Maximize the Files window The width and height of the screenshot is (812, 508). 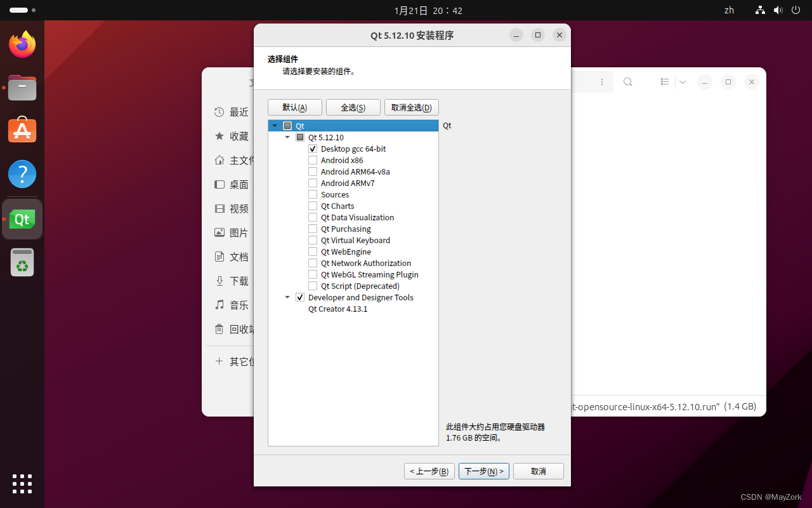pos(728,82)
